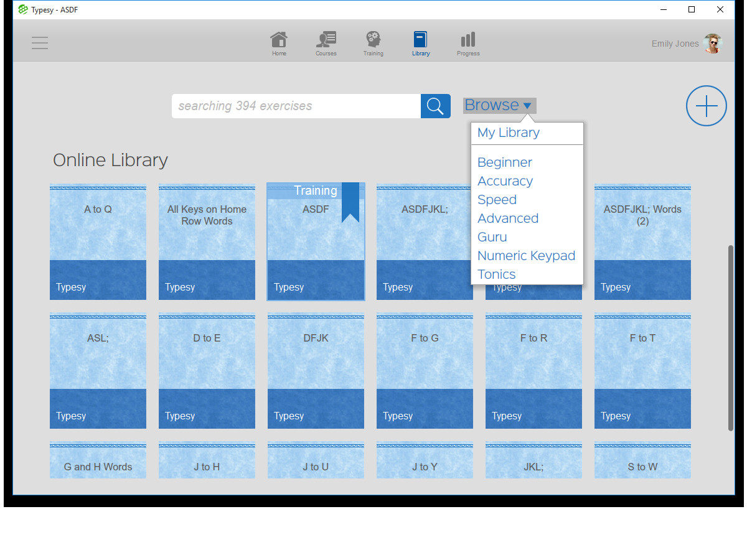Click the Training label on ASDF card
The image size is (747, 560).
pos(316,190)
